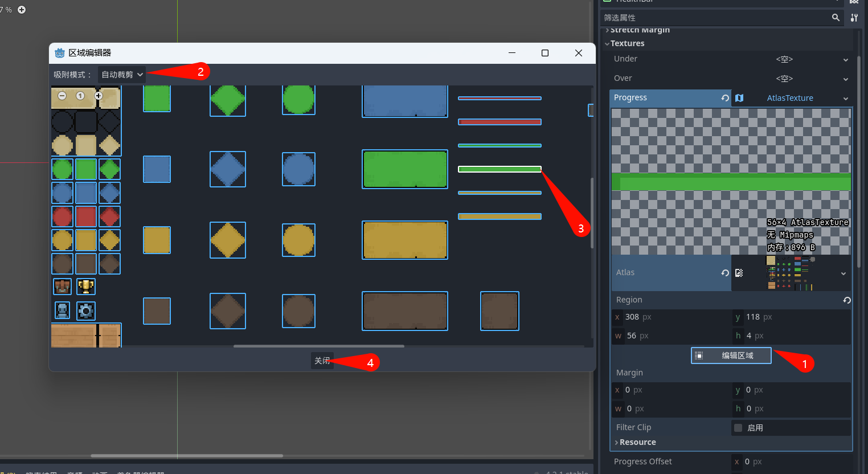This screenshot has height=474, width=868.
Task: Select the large brown rectangle region
Action: pyautogui.click(x=405, y=311)
